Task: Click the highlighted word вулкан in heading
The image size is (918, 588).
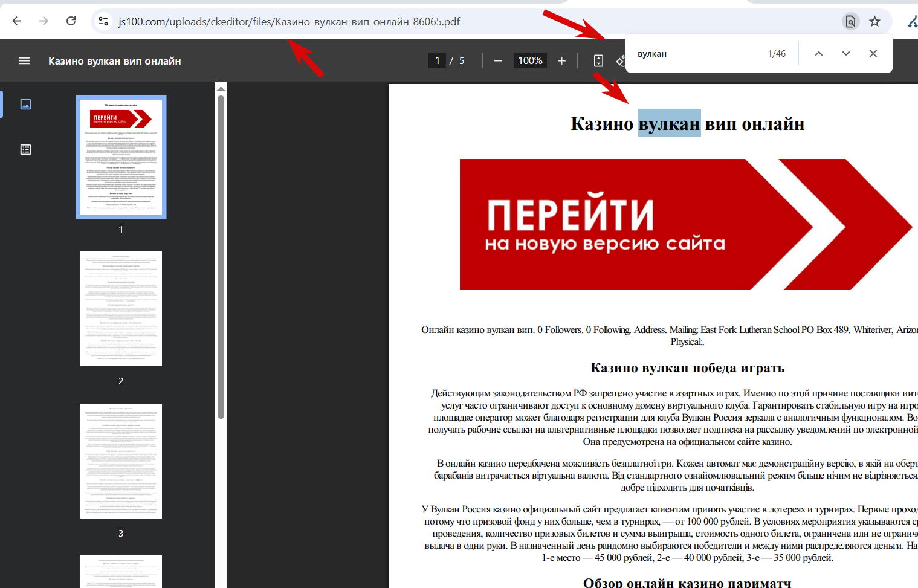Action: [x=669, y=123]
